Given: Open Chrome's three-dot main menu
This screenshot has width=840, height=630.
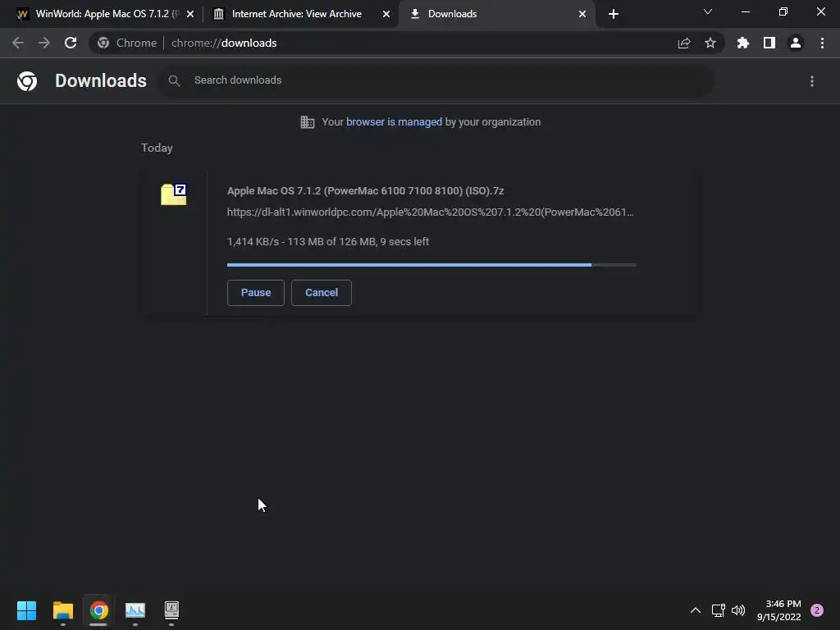Looking at the screenshot, I should (822, 43).
